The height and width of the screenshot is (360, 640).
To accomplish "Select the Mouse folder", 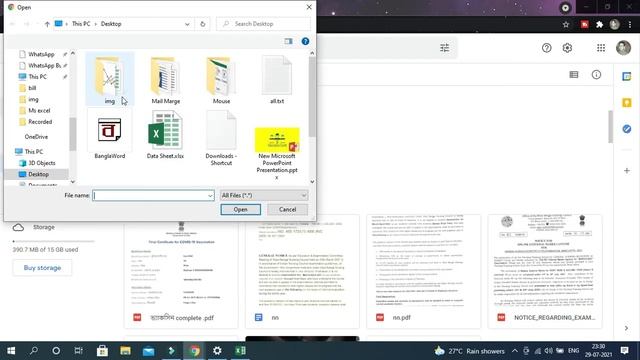I will tap(221, 80).
